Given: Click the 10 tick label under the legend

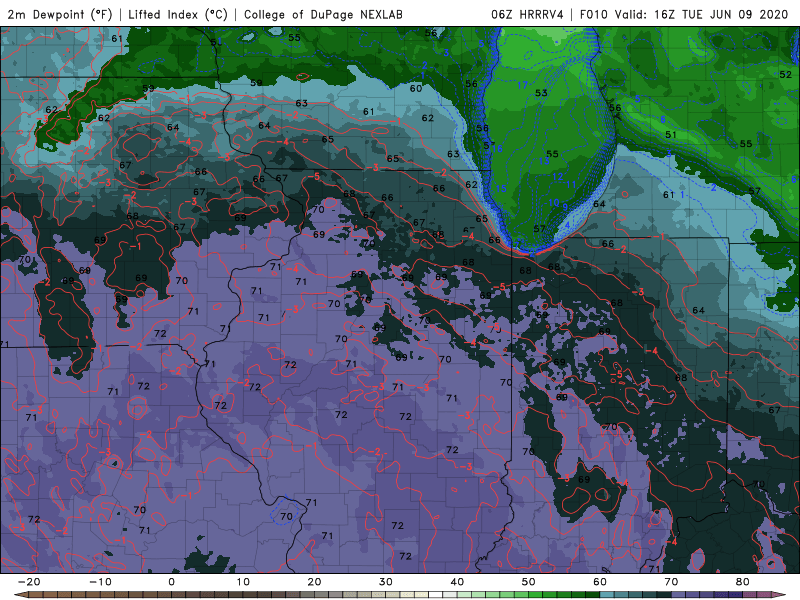Looking at the screenshot, I should 243,582.
